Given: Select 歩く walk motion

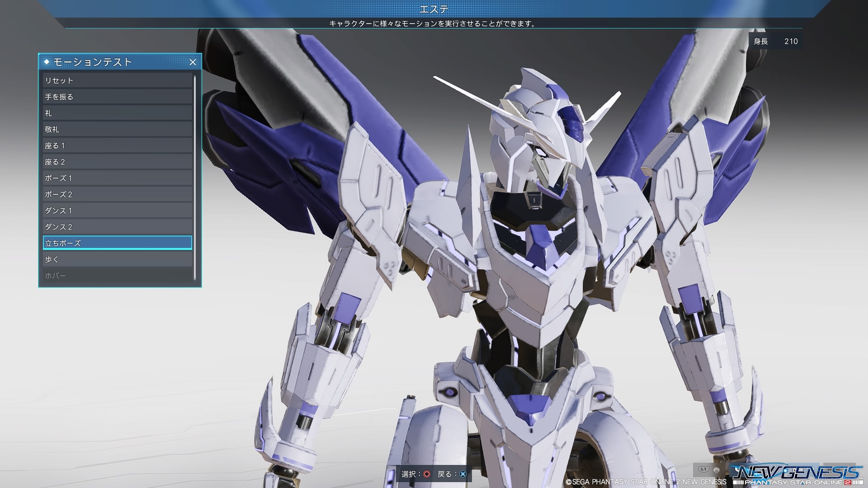Looking at the screenshot, I should 118,259.
